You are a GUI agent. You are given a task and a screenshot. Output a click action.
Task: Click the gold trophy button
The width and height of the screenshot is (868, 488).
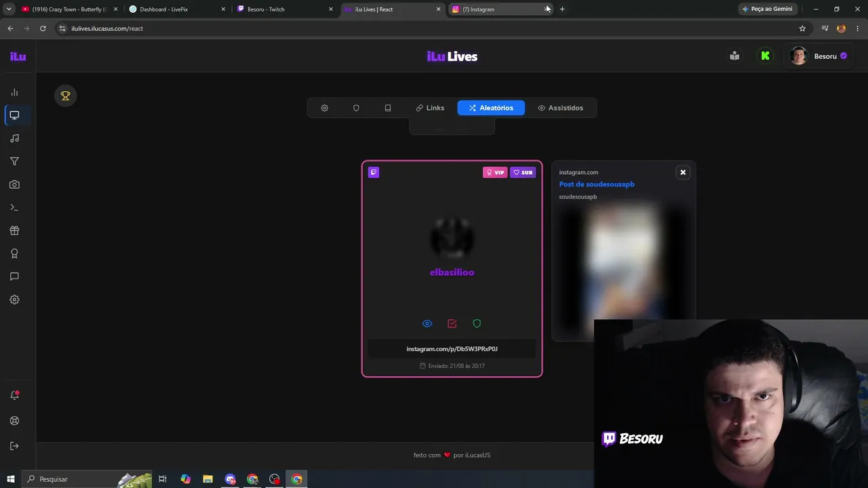[66, 96]
